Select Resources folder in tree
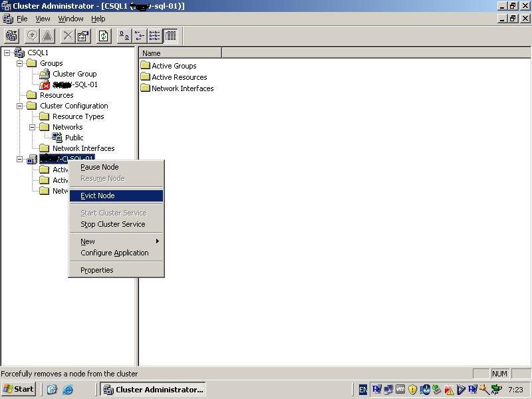532x399 pixels. click(x=57, y=95)
